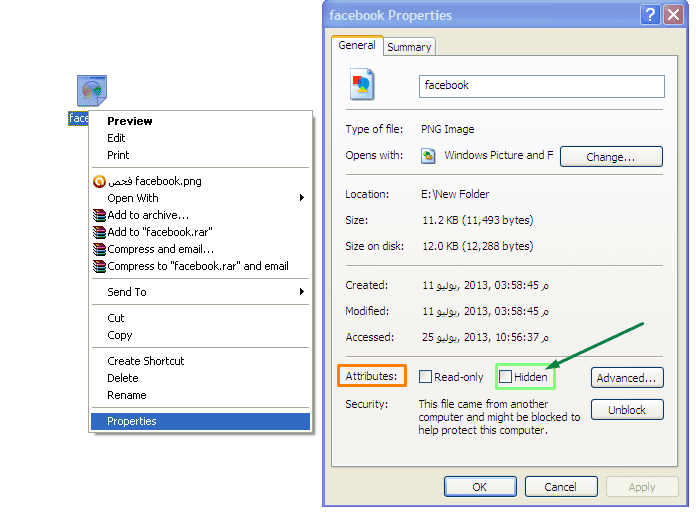Click the 'Attributes:' label

click(372, 376)
